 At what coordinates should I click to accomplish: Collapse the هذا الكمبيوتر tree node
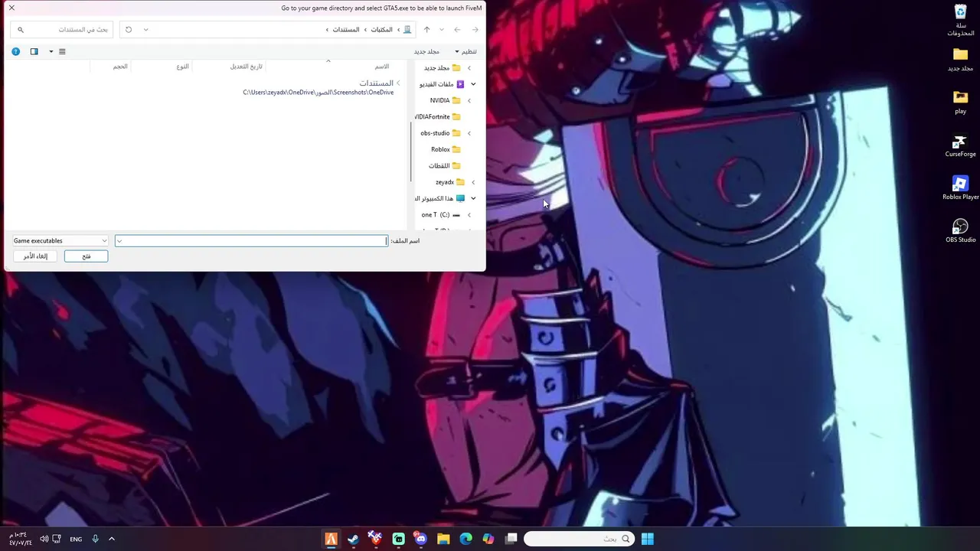[x=473, y=198]
